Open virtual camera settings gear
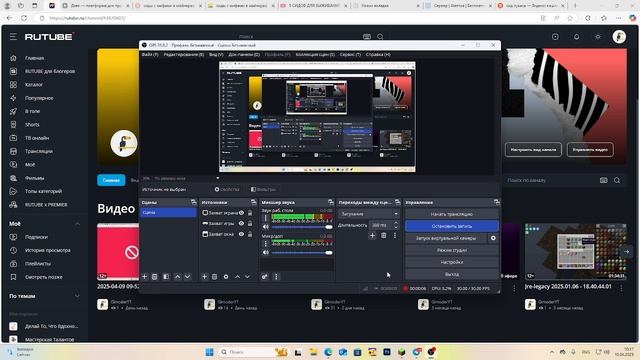This screenshot has width=640, height=360. coord(493,238)
